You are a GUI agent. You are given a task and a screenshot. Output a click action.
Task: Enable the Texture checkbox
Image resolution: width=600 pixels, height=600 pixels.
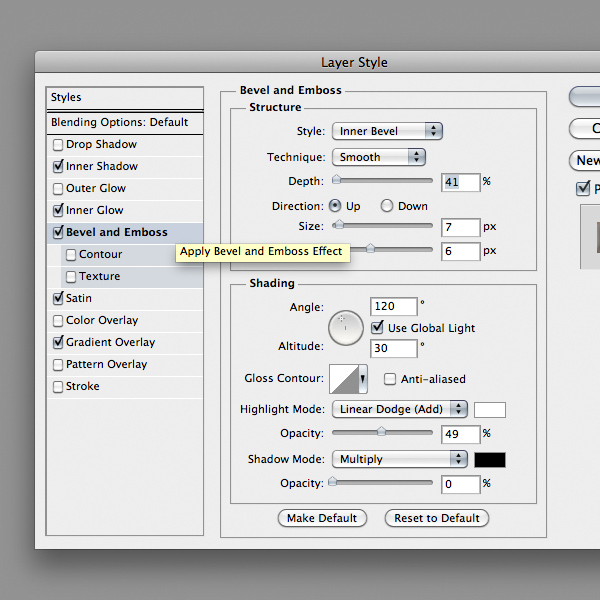[71, 277]
